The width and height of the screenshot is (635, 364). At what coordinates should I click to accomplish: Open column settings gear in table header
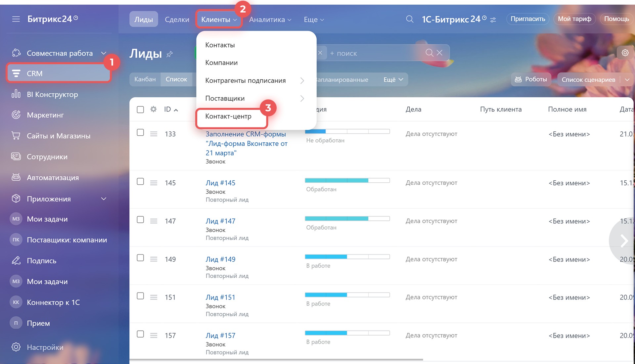coord(153,109)
